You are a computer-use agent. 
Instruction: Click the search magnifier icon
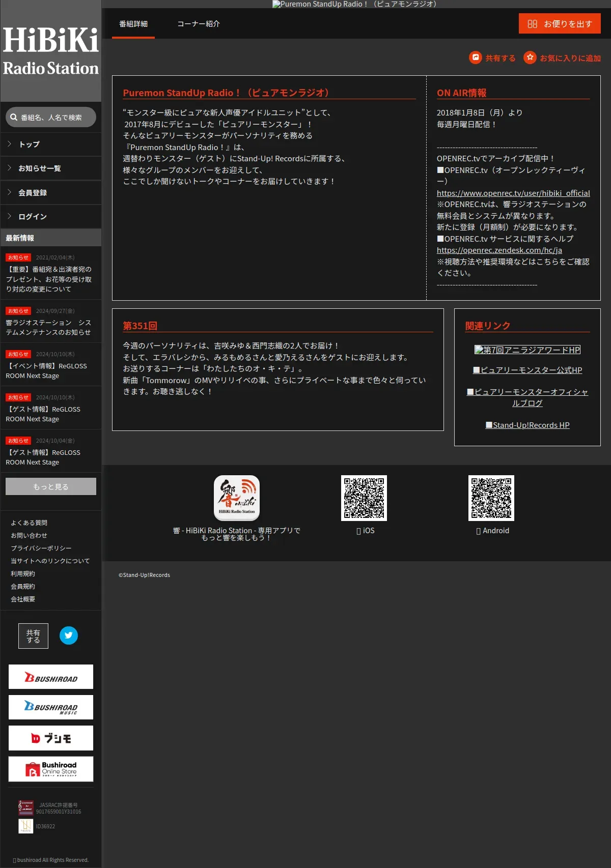pos(14,117)
